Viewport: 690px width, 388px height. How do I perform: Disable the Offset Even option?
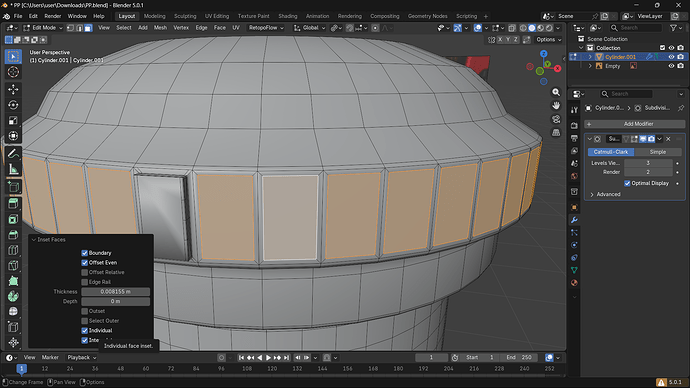pos(84,263)
